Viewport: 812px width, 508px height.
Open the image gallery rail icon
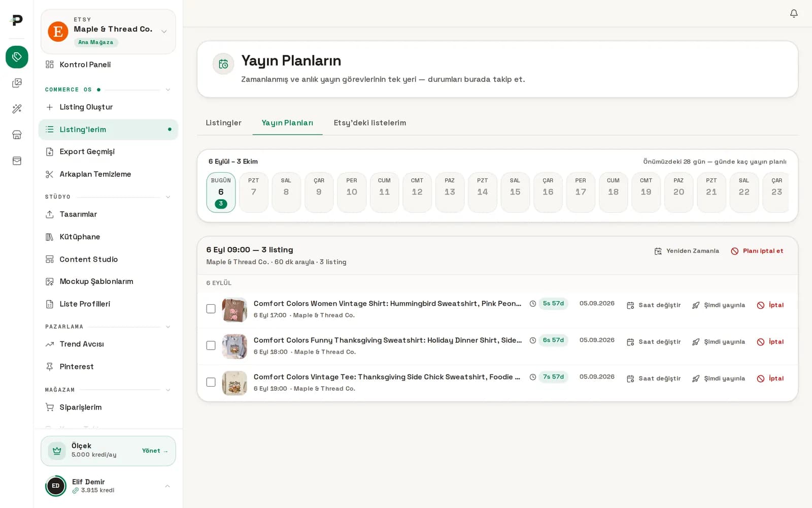tap(17, 83)
